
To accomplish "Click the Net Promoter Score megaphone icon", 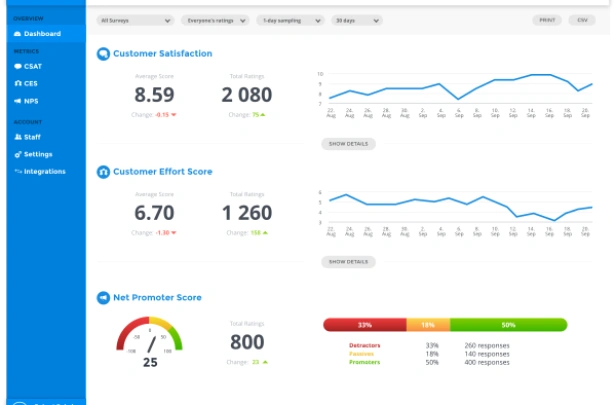I will [x=103, y=298].
